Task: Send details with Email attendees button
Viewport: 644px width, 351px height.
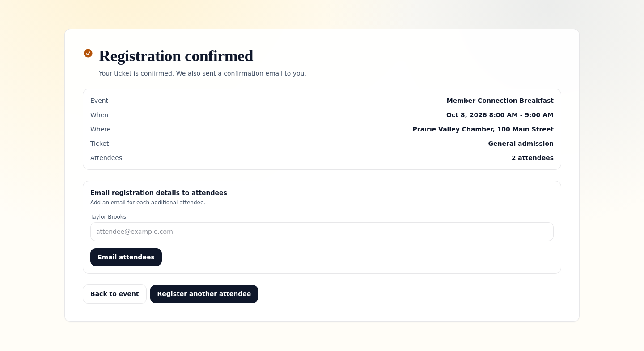Action: (126, 257)
